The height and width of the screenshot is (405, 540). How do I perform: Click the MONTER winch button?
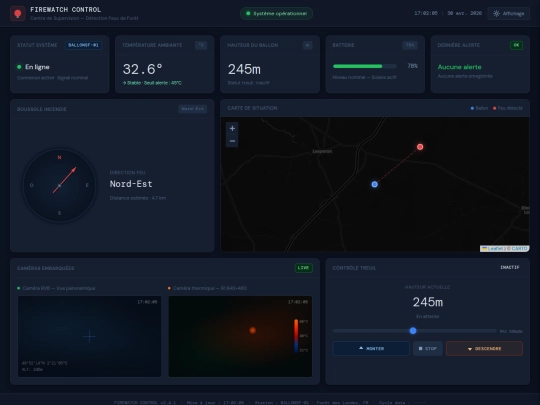[x=371, y=349]
